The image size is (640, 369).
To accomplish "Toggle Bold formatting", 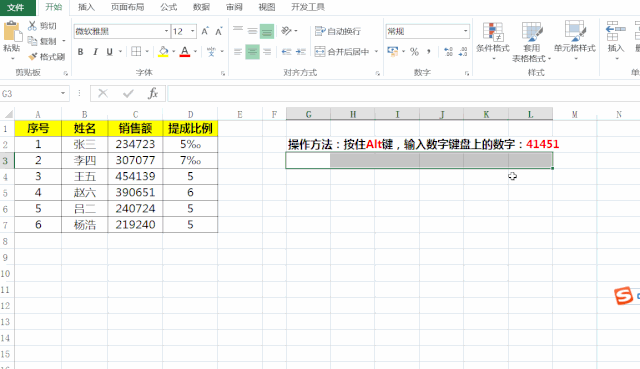I will [80, 51].
